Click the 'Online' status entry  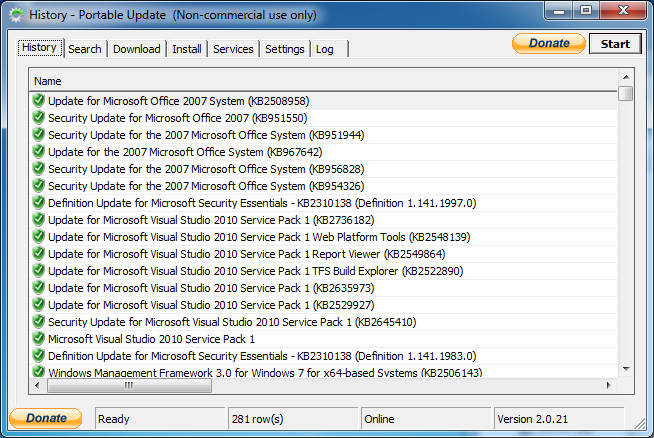pyautogui.click(x=426, y=418)
